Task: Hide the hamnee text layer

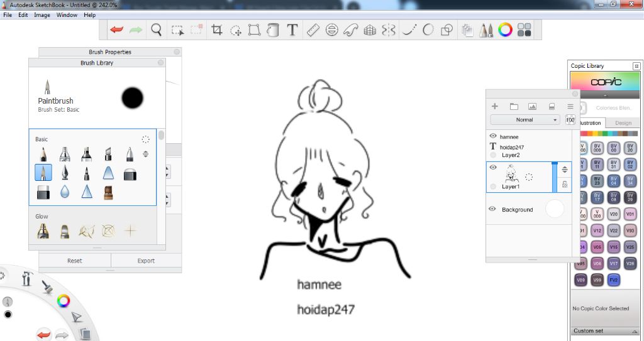Action: point(493,136)
